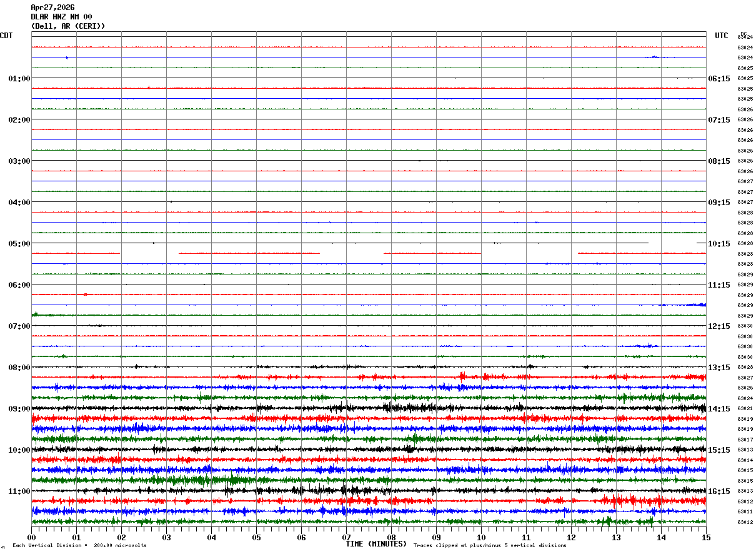Select the 02:00 CDT time label
The height and width of the screenshot is (554, 756).
click(x=19, y=120)
